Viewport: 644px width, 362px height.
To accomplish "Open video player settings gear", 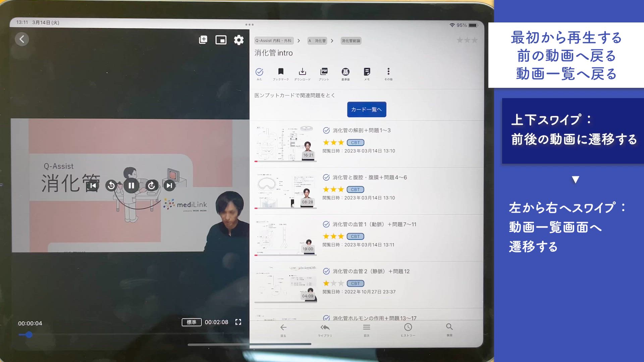I will [238, 40].
